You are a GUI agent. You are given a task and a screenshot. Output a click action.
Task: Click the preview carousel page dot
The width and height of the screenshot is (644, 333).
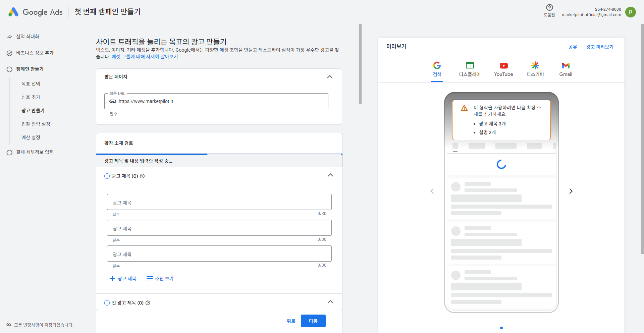pyautogui.click(x=501, y=328)
